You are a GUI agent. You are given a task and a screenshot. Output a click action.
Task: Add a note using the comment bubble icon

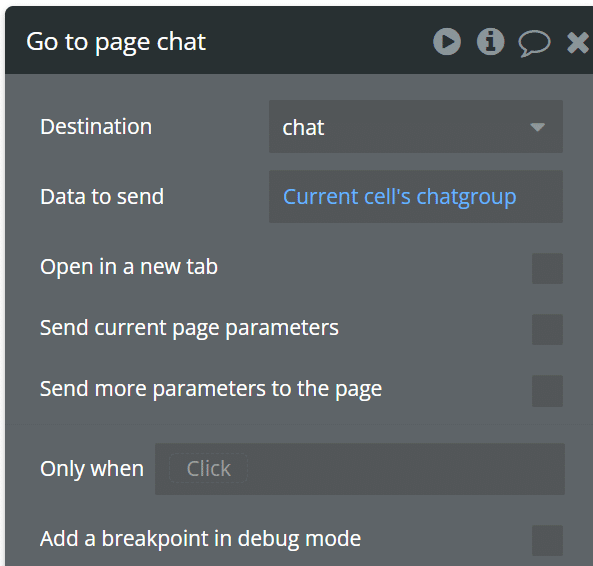[x=534, y=43]
